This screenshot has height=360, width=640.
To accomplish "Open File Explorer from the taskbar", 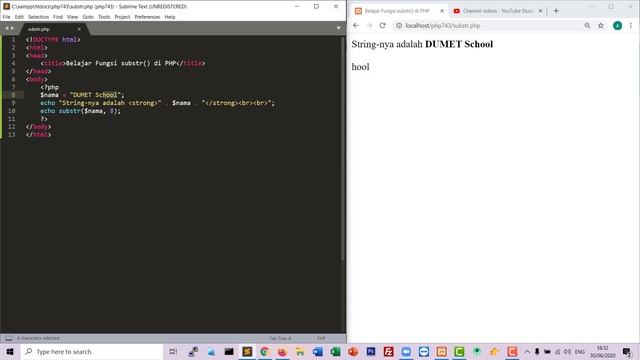I will [300, 352].
